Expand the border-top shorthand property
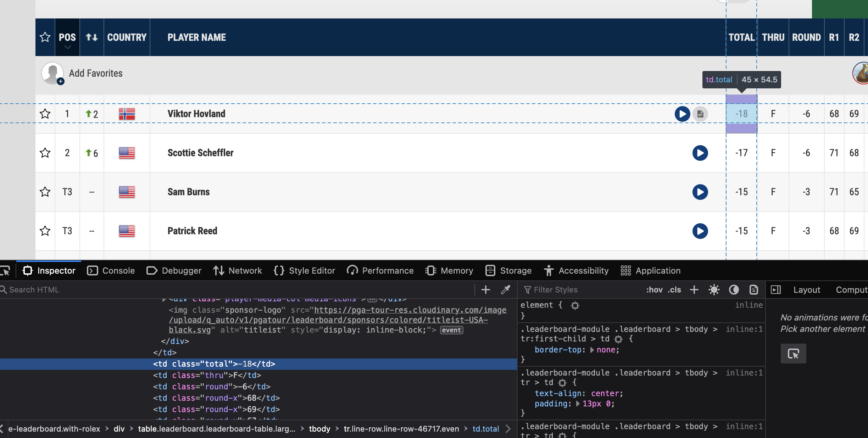 pyautogui.click(x=592, y=350)
